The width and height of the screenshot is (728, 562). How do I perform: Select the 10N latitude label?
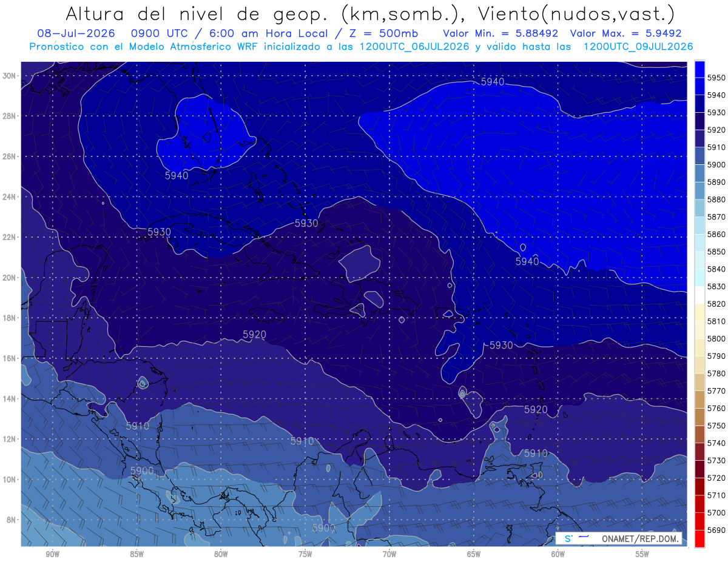click(x=10, y=480)
